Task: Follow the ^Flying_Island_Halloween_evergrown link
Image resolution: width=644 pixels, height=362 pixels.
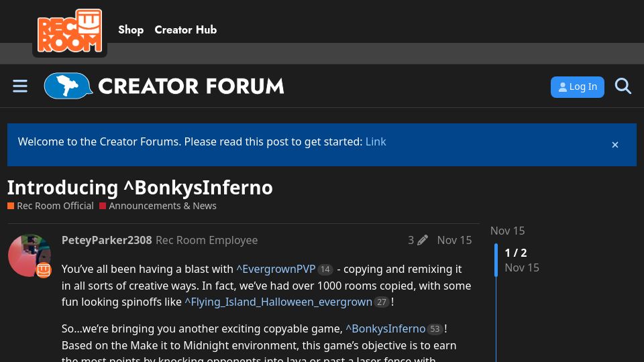Action: coord(278,302)
